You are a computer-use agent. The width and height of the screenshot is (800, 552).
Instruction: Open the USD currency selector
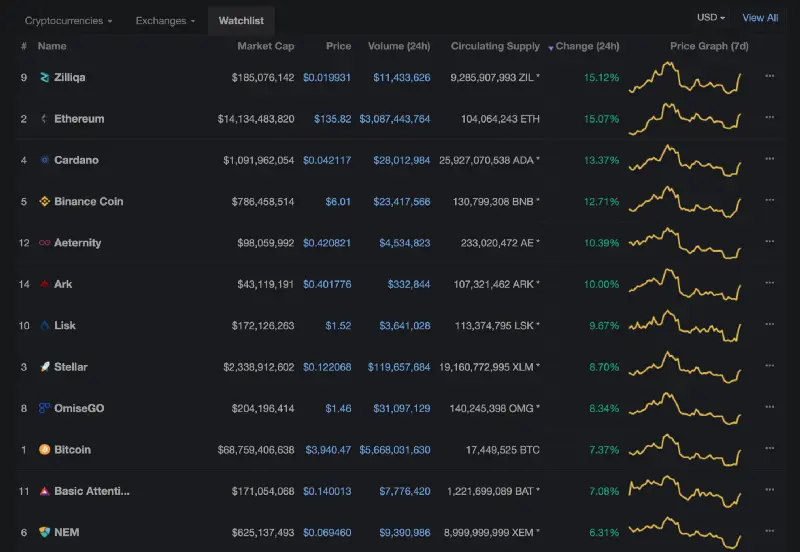(711, 17)
